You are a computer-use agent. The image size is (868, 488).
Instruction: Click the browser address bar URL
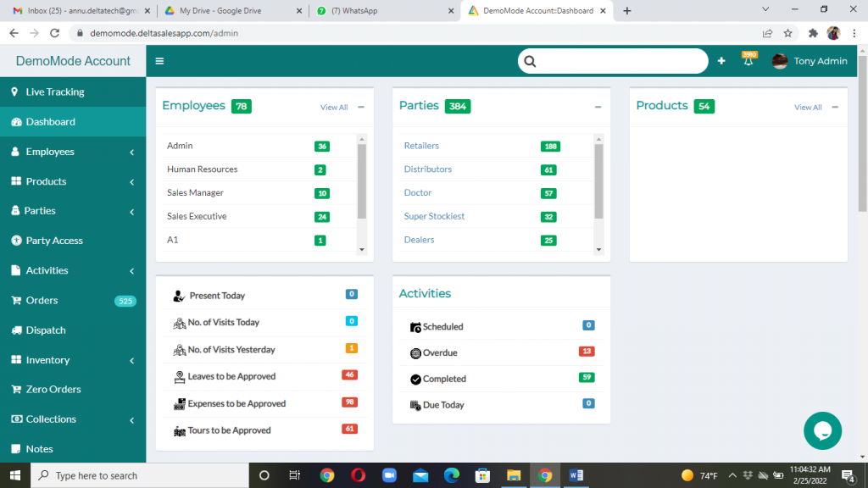pos(164,33)
